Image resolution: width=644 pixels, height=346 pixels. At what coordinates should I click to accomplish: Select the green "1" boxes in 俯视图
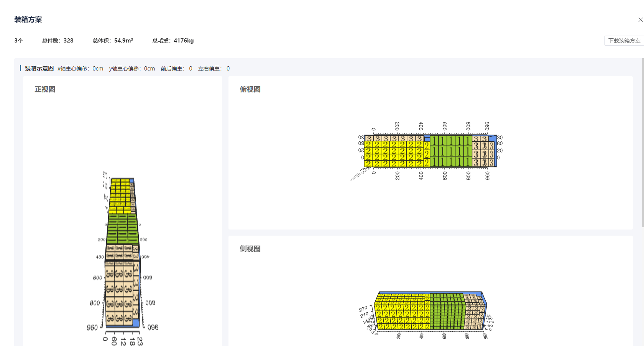[451, 151]
